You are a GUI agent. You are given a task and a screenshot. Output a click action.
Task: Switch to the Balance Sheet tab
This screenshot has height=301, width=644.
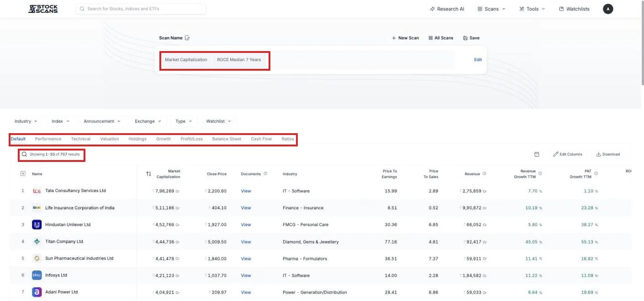click(227, 139)
